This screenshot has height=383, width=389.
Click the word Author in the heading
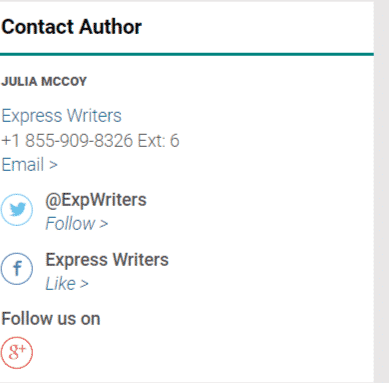point(111,27)
